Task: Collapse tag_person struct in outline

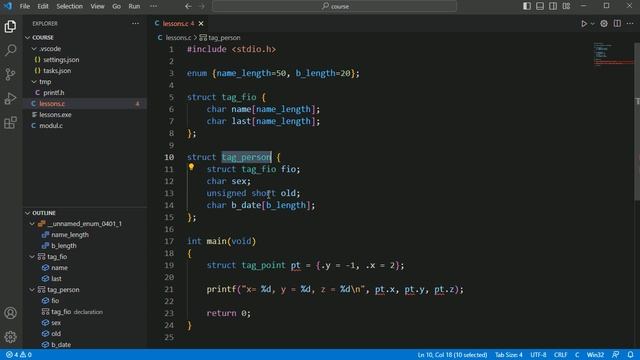Action: (x=32, y=290)
